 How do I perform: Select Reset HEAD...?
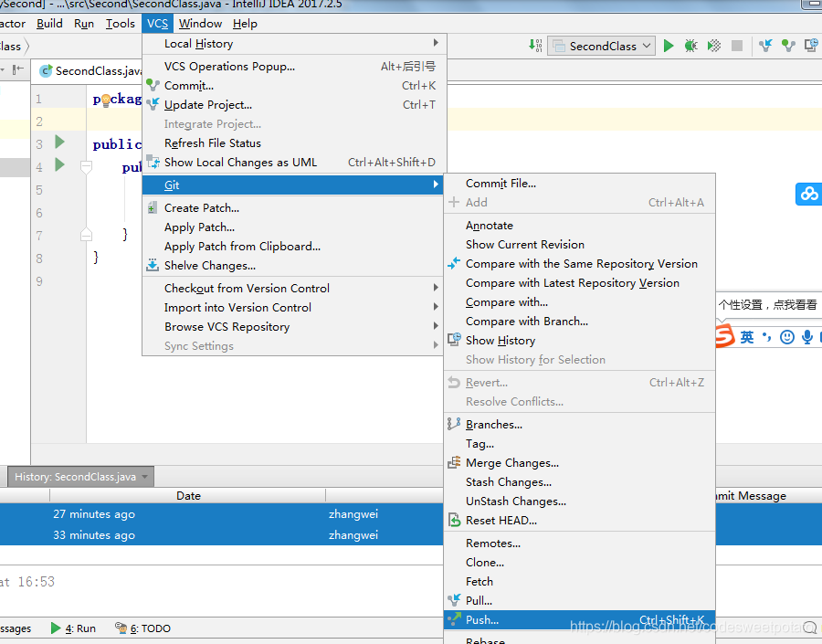(579, 521)
